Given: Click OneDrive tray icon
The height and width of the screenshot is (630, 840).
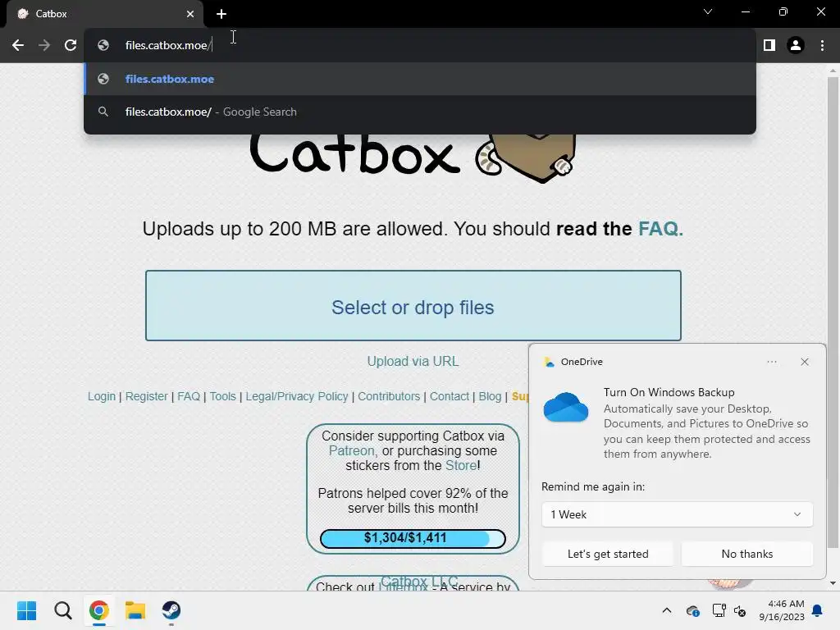Looking at the screenshot, I should (692, 610).
